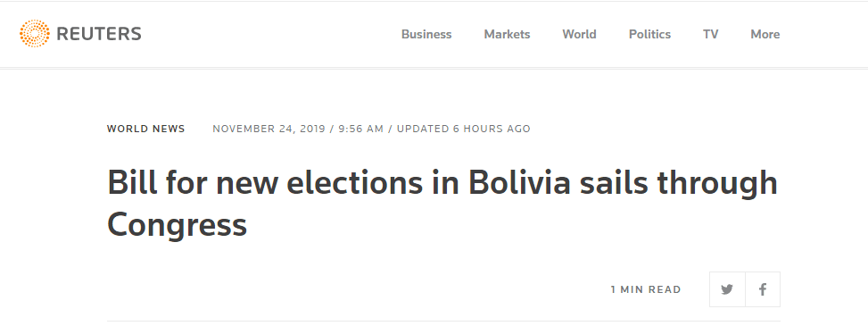Image resolution: width=868 pixels, height=326 pixels.
Task: Open the TV section
Action: (711, 34)
